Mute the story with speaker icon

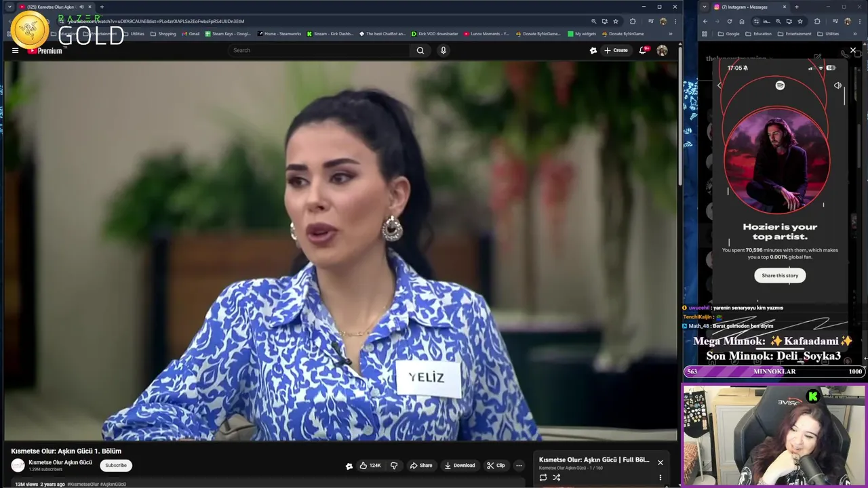[x=837, y=85]
